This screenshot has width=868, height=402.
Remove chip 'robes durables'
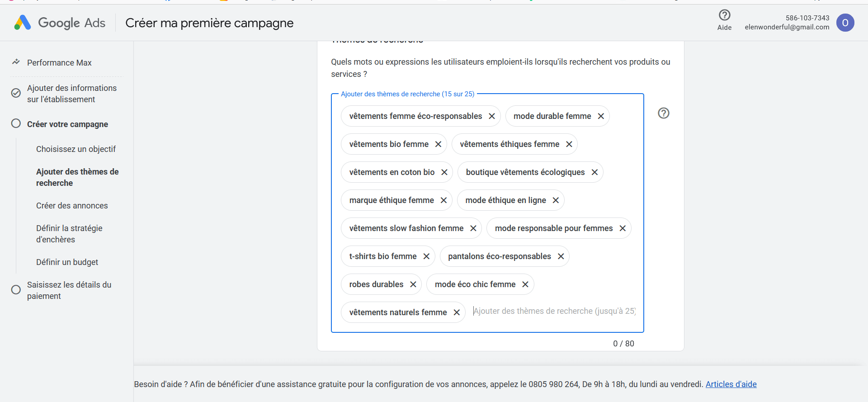[x=413, y=284]
